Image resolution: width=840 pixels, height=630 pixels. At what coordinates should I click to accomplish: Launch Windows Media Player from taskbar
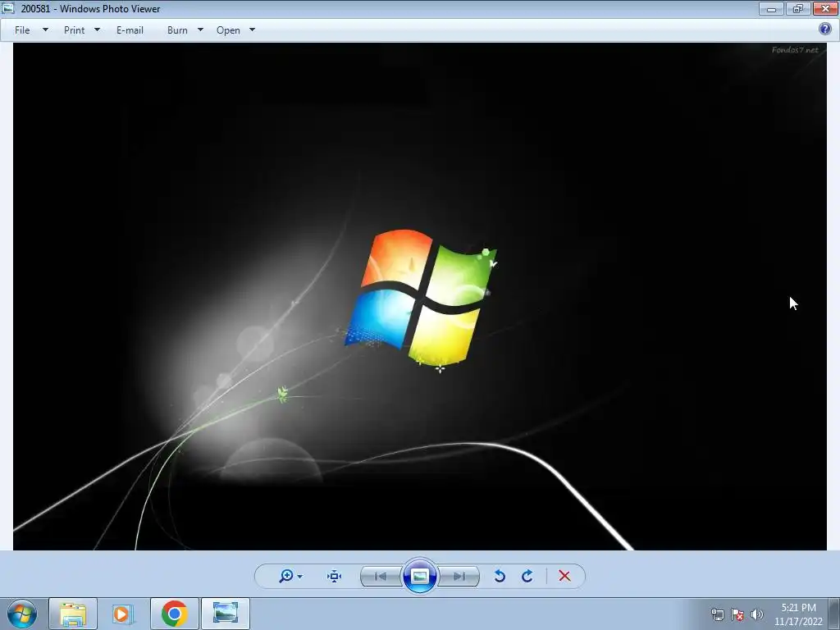(x=122, y=614)
